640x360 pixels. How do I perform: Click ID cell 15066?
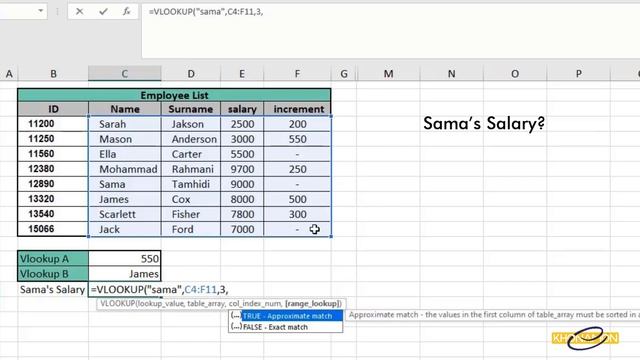coord(53,229)
